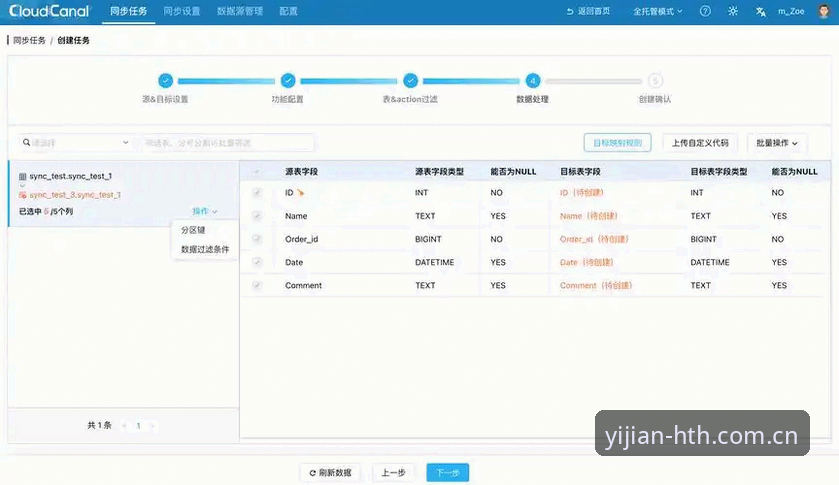Image resolution: width=839 pixels, height=485 pixels.
Task: Click the 源表字段 column header
Action: point(301,172)
